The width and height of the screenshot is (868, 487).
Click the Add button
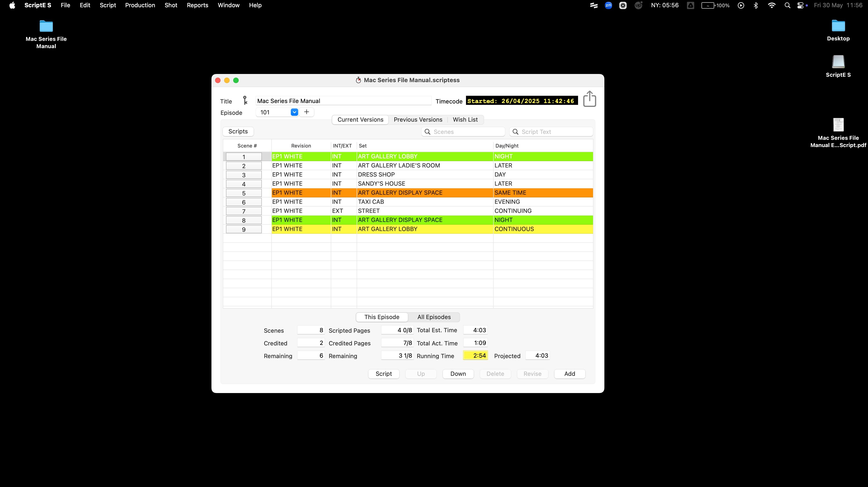[569, 374]
